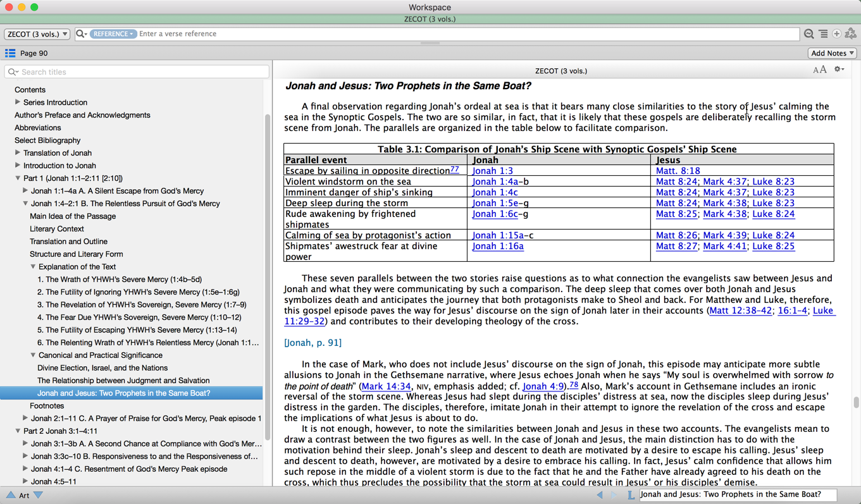The height and width of the screenshot is (504, 861).
Task: Open Jonah 4:9 link in paragraph
Action: click(543, 386)
